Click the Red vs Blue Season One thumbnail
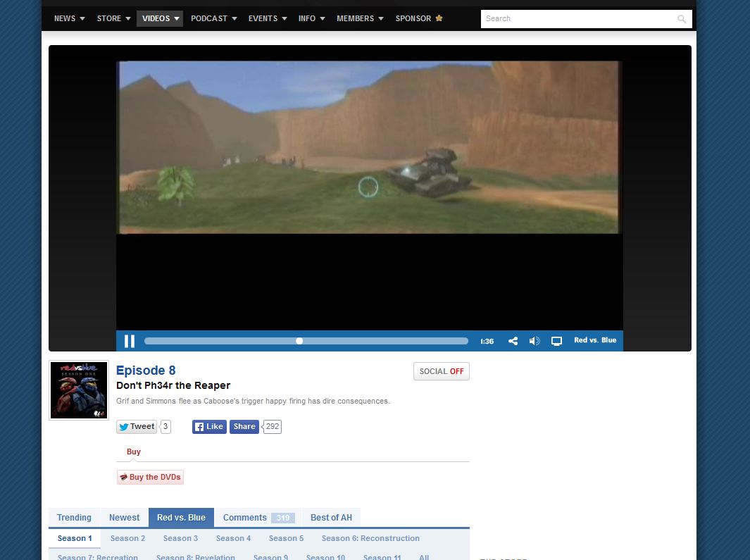 click(79, 390)
